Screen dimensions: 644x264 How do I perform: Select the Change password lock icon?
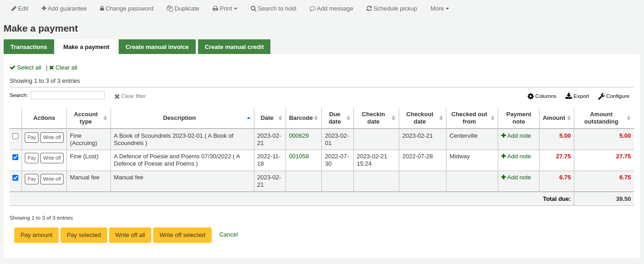click(101, 8)
